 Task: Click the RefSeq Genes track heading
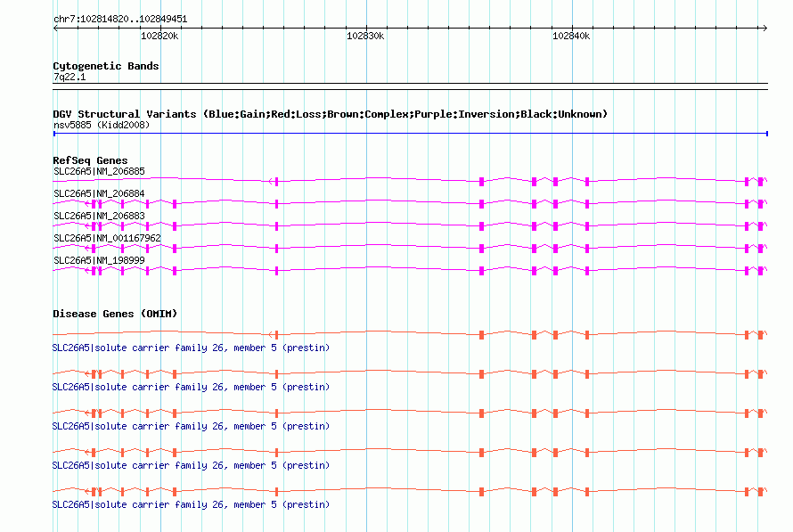[x=90, y=160]
